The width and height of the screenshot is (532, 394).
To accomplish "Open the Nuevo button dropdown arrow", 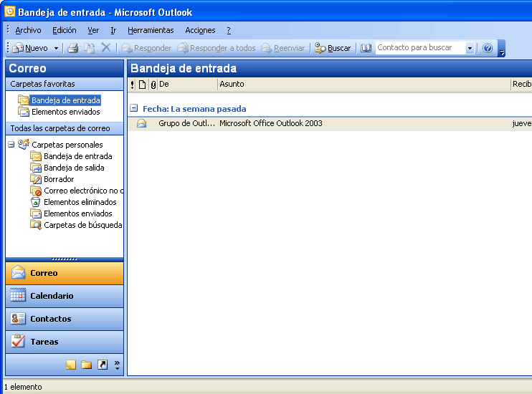I will tap(57, 48).
